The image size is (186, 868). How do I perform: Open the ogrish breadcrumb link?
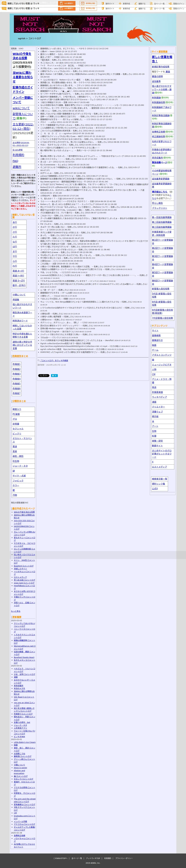pyautogui.click(x=22, y=38)
